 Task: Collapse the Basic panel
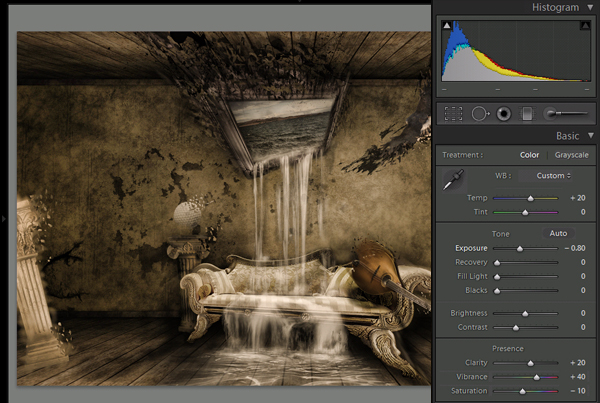[590, 135]
